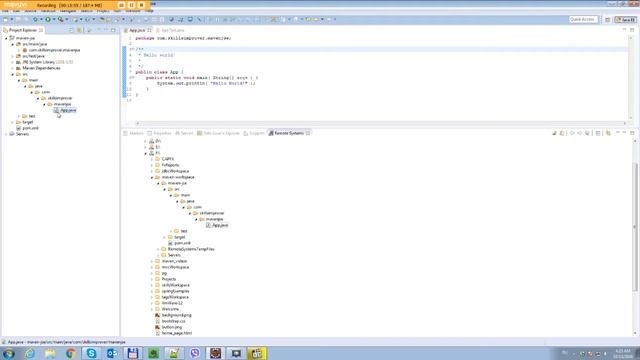Select Maven Dependencies in Project Explorer
The height and width of the screenshot is (360, 640).
point(41,68)
